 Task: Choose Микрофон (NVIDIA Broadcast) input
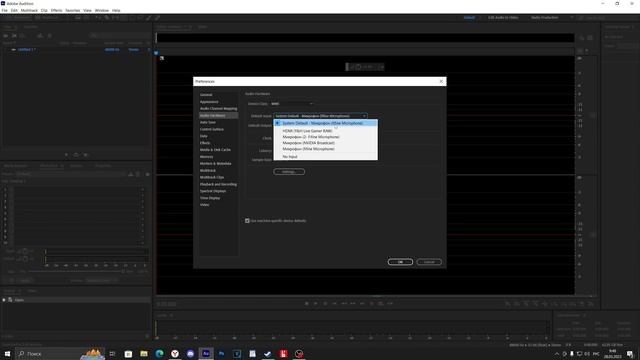[325, 143]
